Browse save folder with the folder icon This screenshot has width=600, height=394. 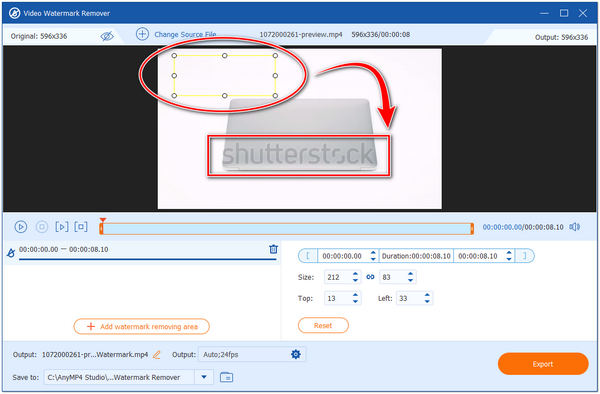227,377
